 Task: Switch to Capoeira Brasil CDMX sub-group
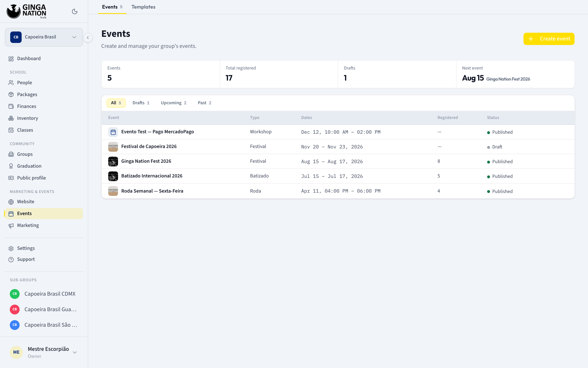click(44, 294)
